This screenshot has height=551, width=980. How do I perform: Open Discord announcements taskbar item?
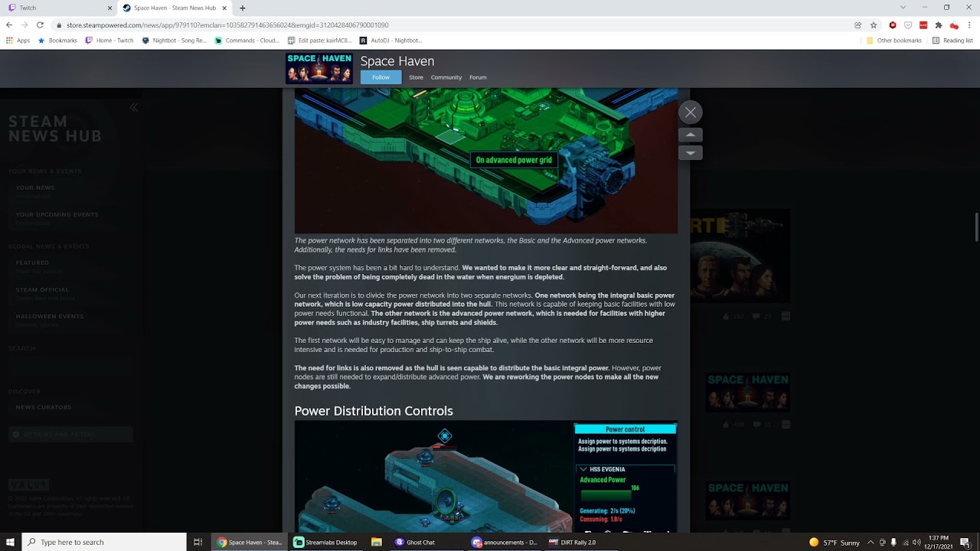pos(505,542)
